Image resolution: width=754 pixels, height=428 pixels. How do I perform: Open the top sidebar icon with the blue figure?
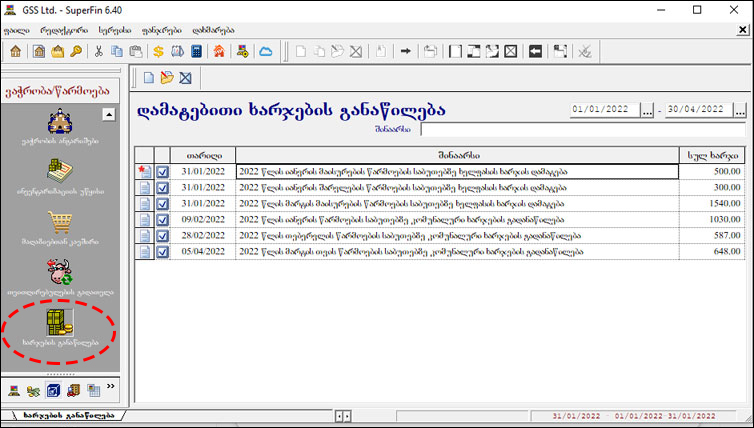click(x=60, y=121)
